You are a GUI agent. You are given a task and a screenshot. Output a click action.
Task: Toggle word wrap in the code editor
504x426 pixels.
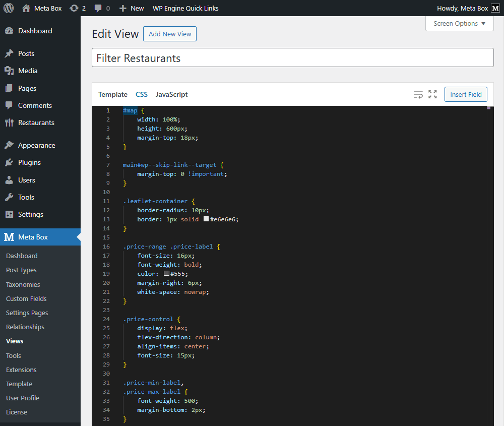pyautogui.click(x=418, y=94)
